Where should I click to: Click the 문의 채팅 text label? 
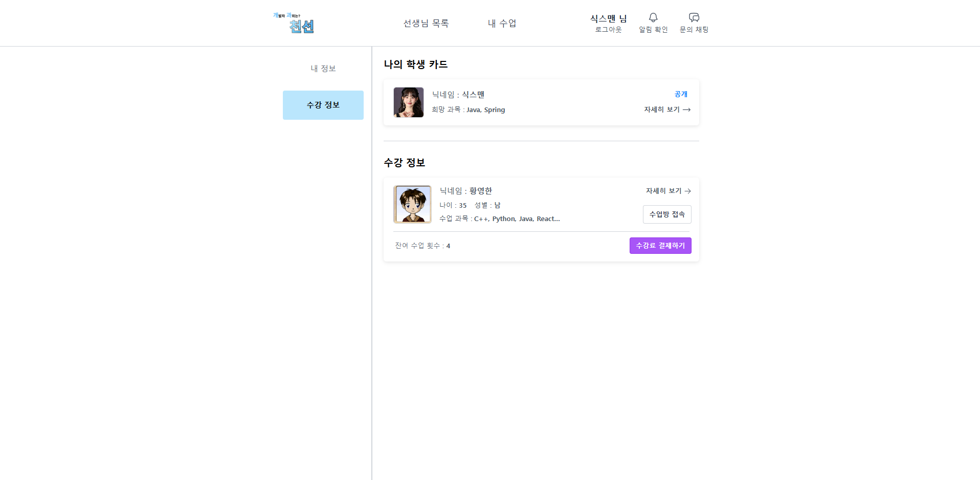(x=694, y=30)
